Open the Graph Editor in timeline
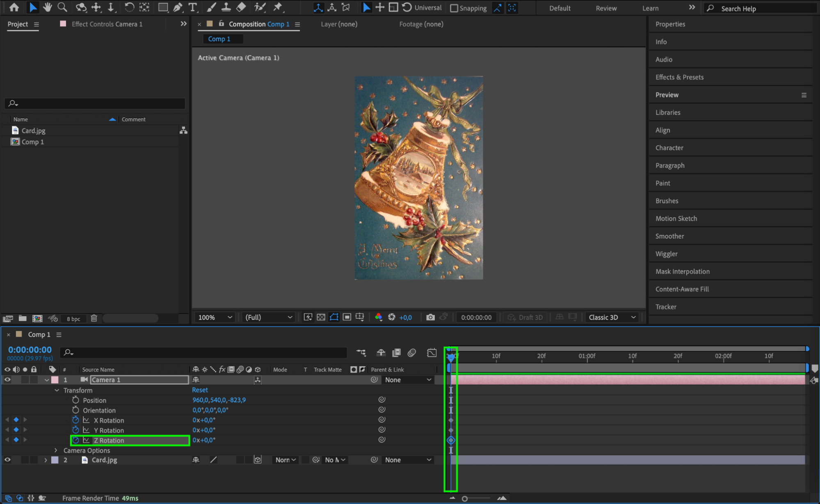Image resolution: width=820 pixels, height=504 pixels. click(432, 352)
